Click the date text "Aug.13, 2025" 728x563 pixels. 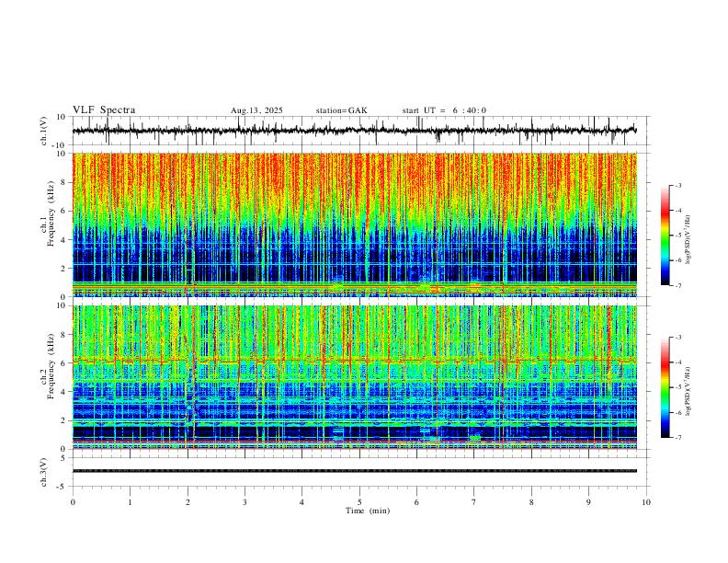click(256, 110)
